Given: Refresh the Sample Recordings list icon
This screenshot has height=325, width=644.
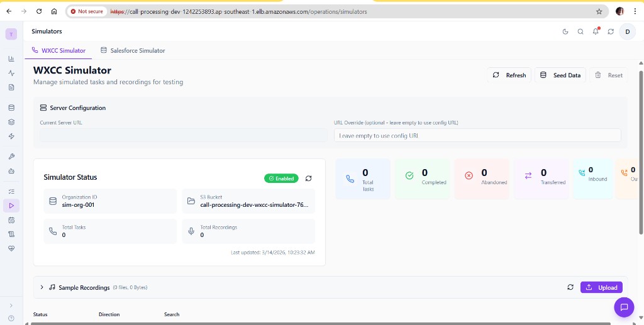Looking at the screenshot, I should pyautogui.click(x=570, y=287).
